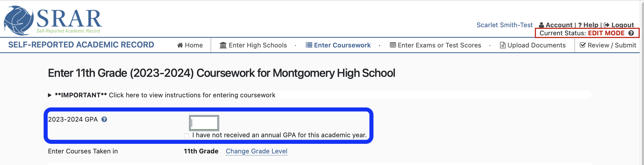Click the Review / Submit checkmark icon
The height and width of the screenshot is (165, 644).
click(x=583, y=45)
